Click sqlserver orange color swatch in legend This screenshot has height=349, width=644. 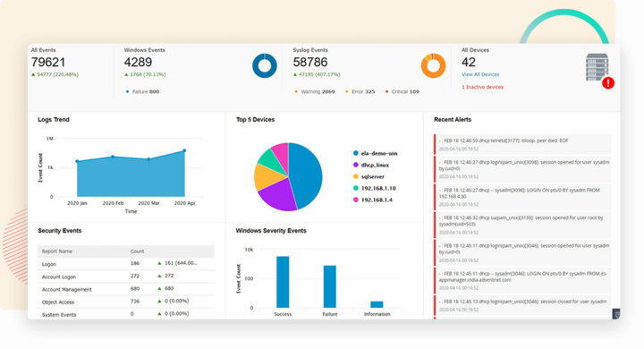coord(356,177)
